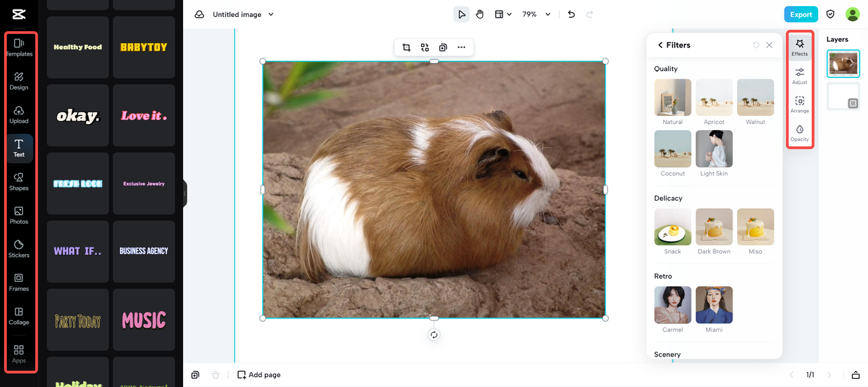The height and width of the screenshot is (387, 868).
Task: Switch to the Upload tab
Action: [19, 114]
